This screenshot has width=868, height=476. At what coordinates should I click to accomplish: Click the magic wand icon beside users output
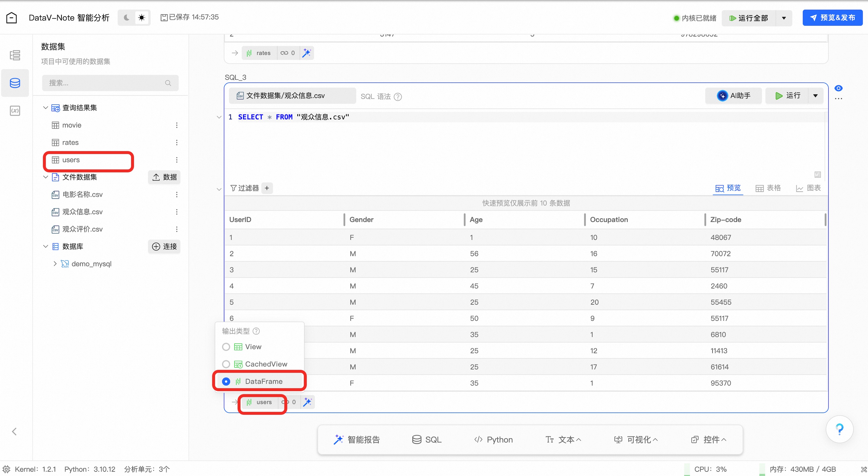[307, 402]
